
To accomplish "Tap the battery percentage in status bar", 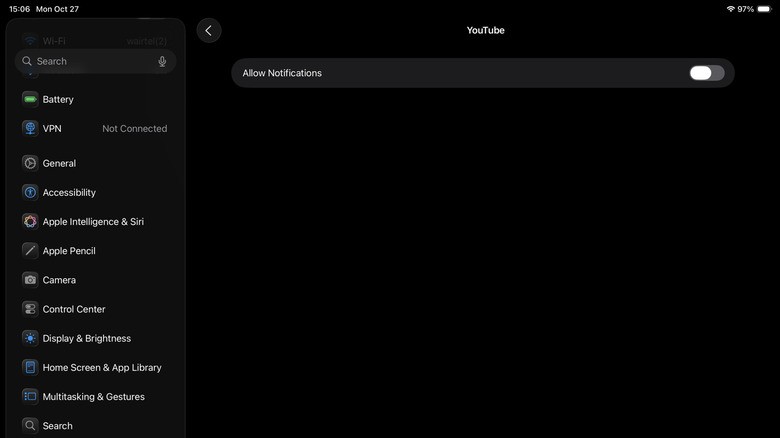I will pos(745,9).
